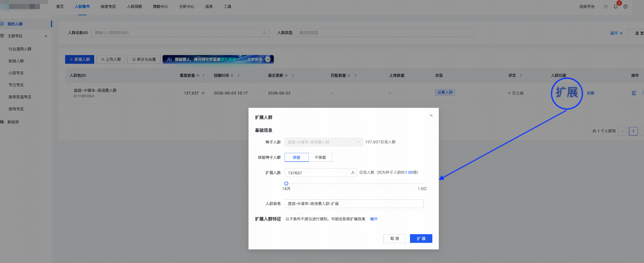Select 保留 seed crowd option
Screen dimensions: 644x263
296,157
